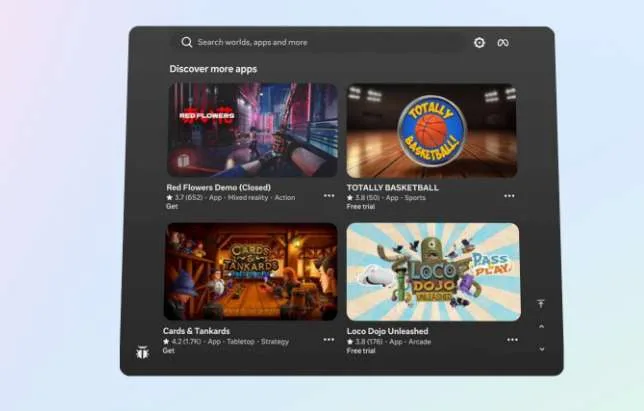
Task: Click Get under Red Flowers Demo
Action: tap(172, 206)
